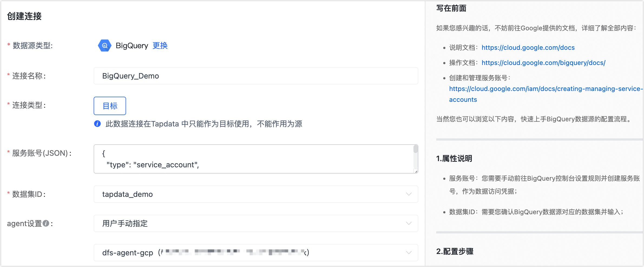Click 更换 to change data source type

(160, 45)
